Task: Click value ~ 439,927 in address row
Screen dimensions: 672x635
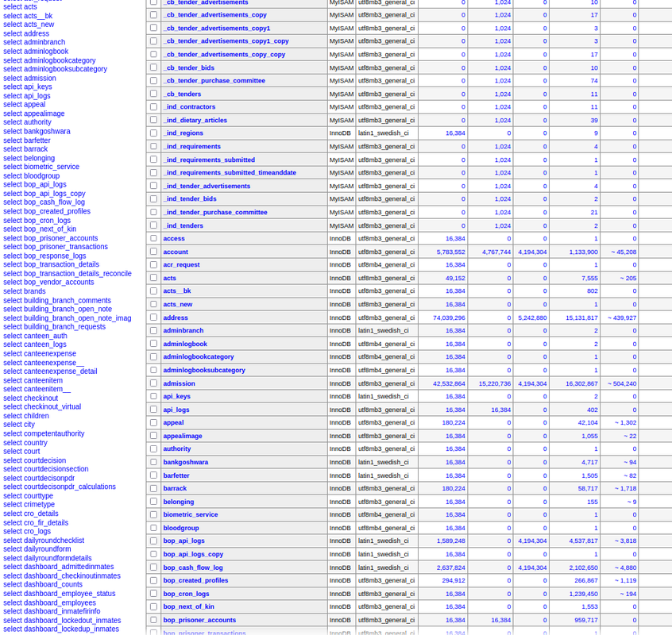Action: (x=622, y=317)
